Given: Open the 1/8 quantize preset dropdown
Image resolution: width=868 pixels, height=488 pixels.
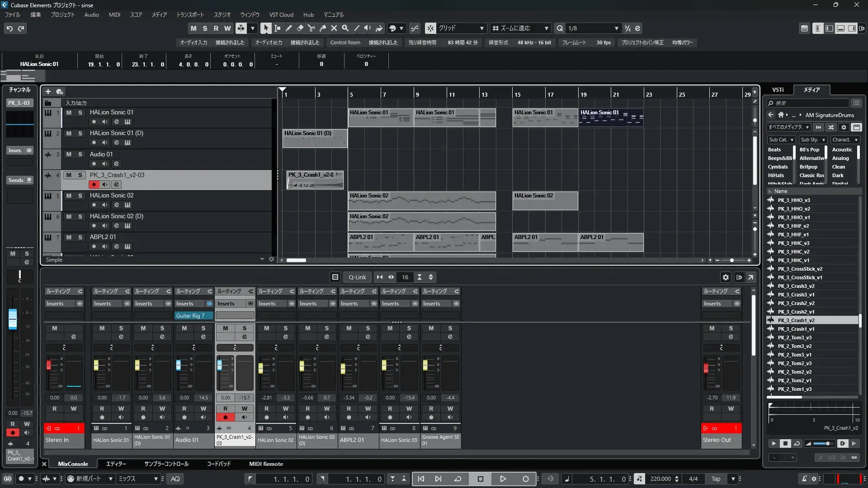Looking at the screenshot, I should tap(617, 28).
